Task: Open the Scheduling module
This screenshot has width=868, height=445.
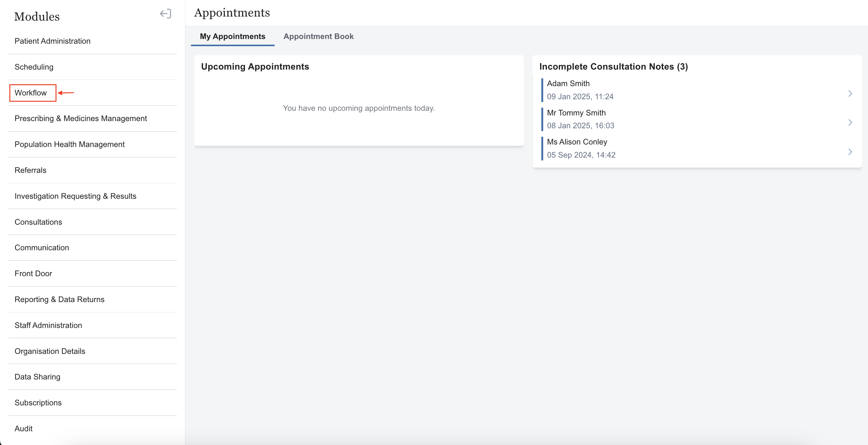Action: click(x=34, y=67)
